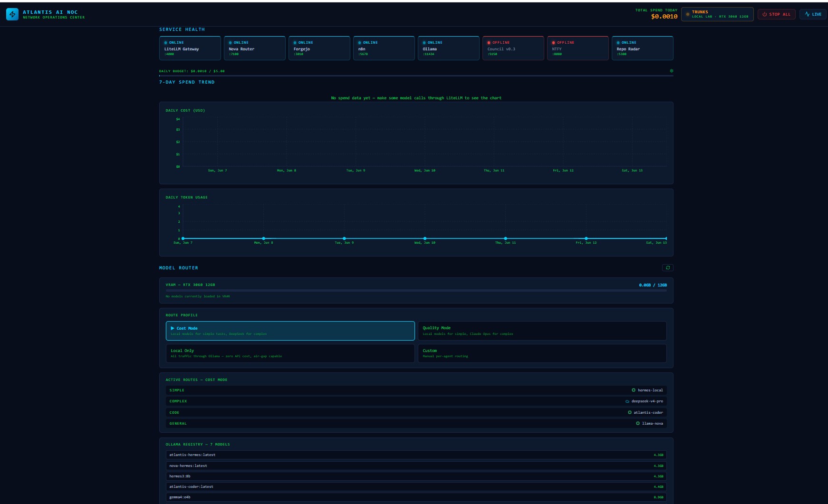Click the power icon in Stop All
This screenshot has width=828, height=504.
[x=765, y=14]
